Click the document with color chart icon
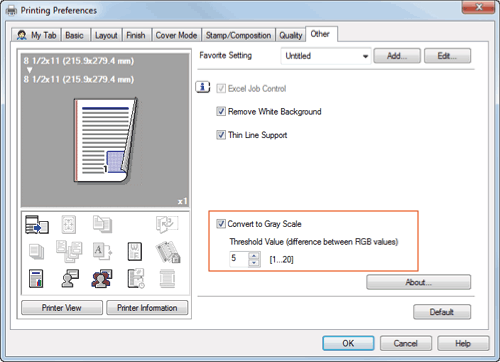Image resolution: width=500 pixels, height=362 pixels. point(36,278)
